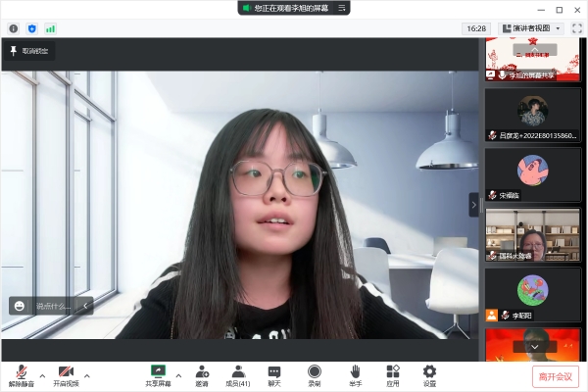Click the 离开会议 leave meeting button

click(556, 376)
